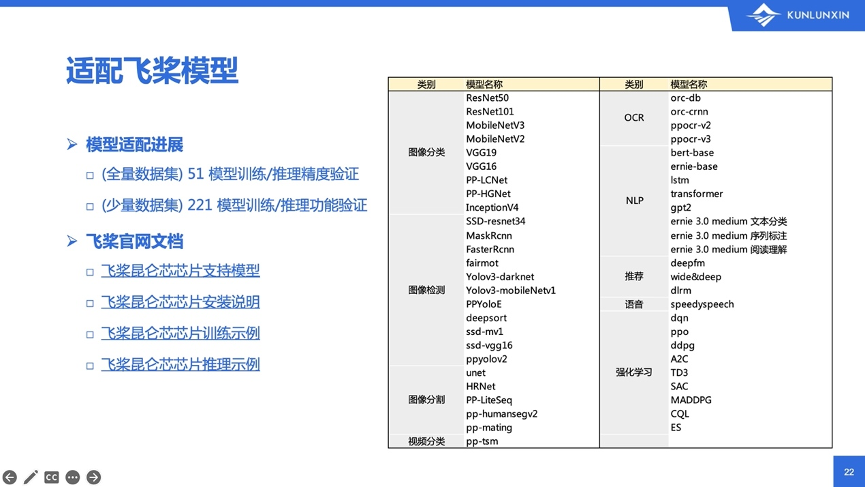The height and width of the screenshot is (487, 866).
Task: Click ResNet101 table cell
Action: [x=490, y=112]
